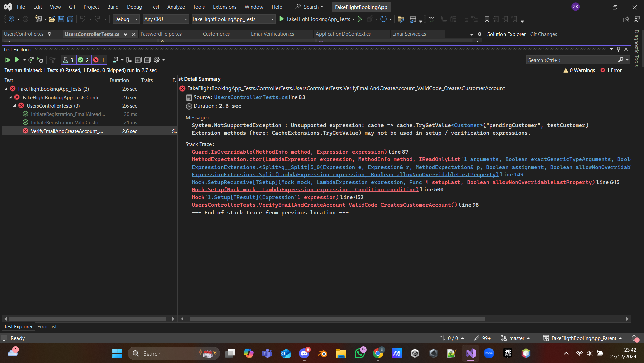Click the green Run tests play icon
This screenshot has width=644, height=363.
(17, 60)
